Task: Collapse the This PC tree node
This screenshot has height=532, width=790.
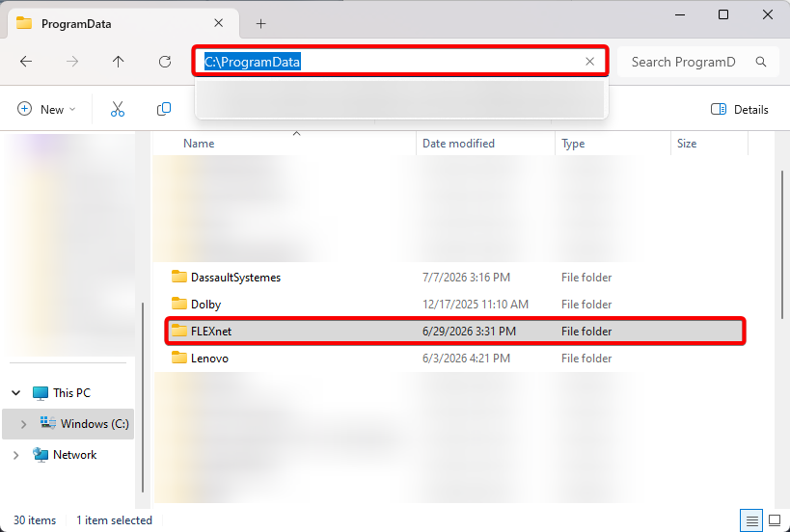Action: (x=16, y=393)
